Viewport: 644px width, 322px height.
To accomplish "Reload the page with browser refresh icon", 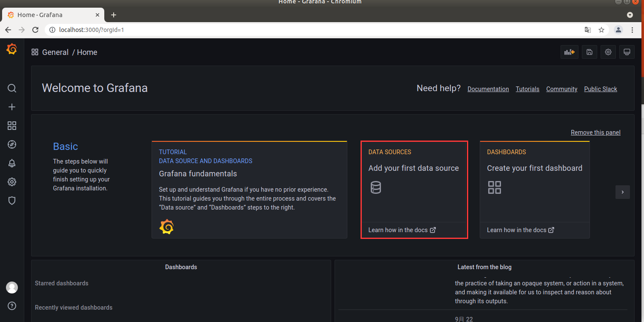I will coord(36,30).
